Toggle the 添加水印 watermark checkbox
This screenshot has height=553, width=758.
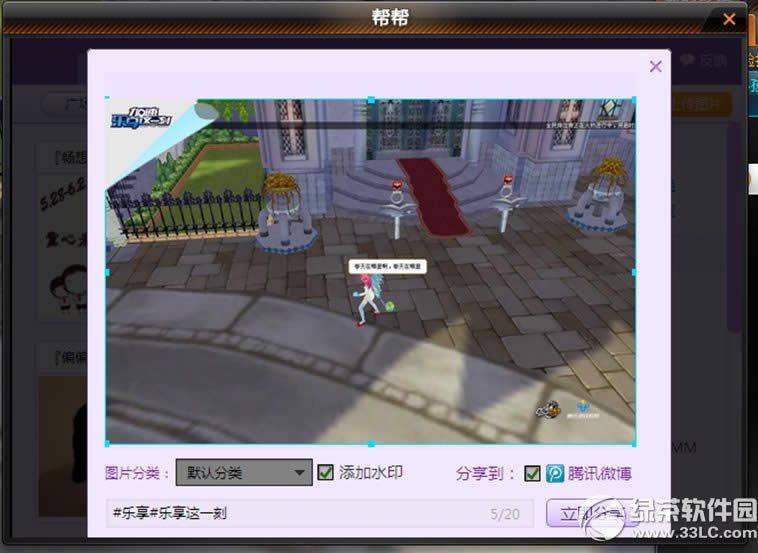click(x=325, y=472)
